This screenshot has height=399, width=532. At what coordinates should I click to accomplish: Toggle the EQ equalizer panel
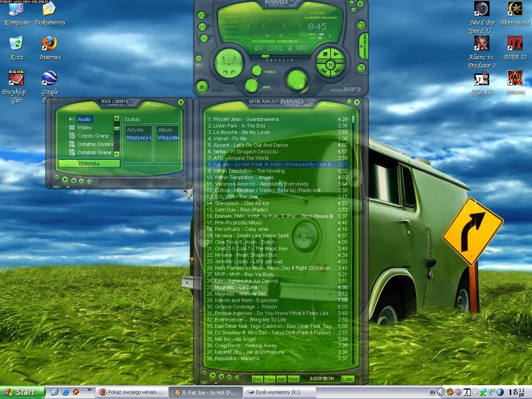(x=361, y=67)
